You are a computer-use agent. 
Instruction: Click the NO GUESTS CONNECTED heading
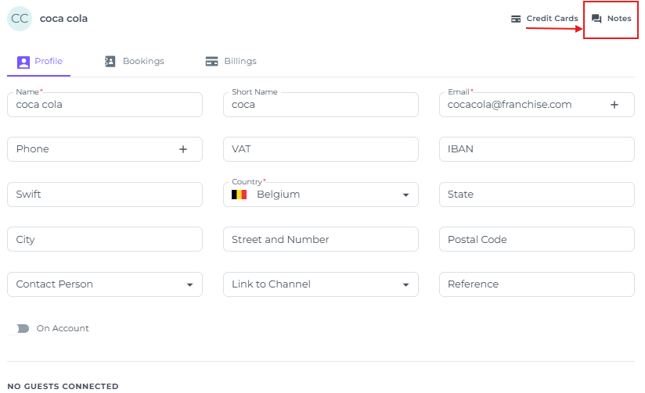point(63,386)
